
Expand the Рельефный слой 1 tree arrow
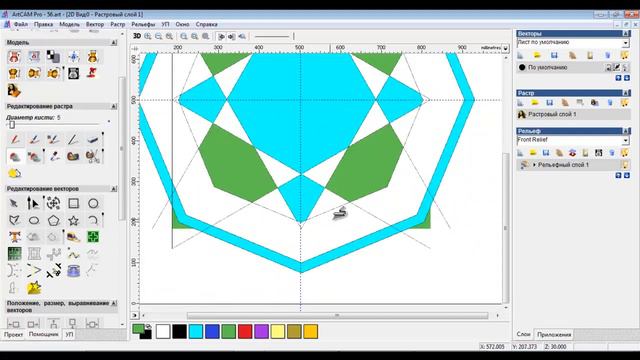534,165
